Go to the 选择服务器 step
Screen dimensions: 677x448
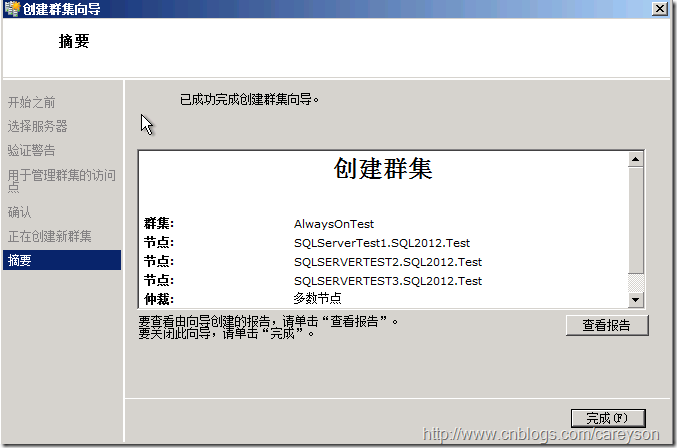(38, 126)
